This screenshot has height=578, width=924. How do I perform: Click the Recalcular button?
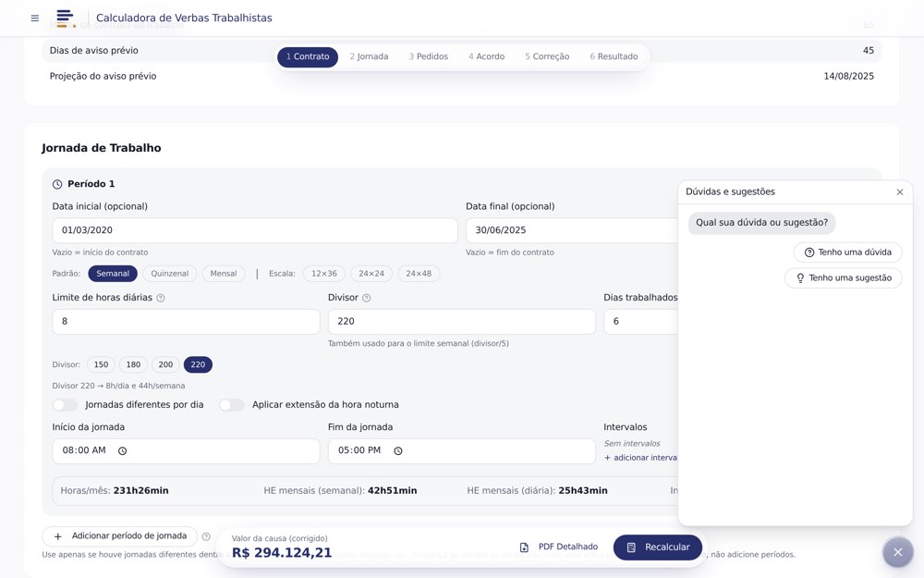click(x=658, y=547)
